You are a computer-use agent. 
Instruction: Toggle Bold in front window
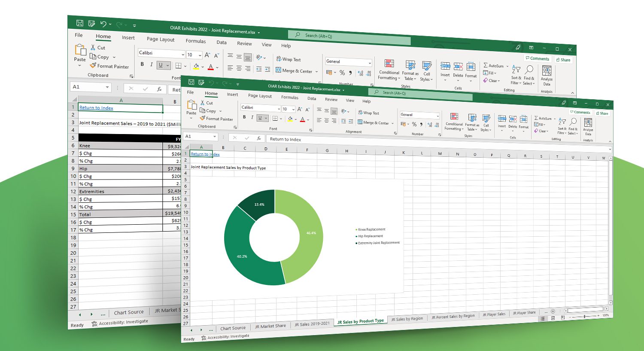[x=244, y=117]
